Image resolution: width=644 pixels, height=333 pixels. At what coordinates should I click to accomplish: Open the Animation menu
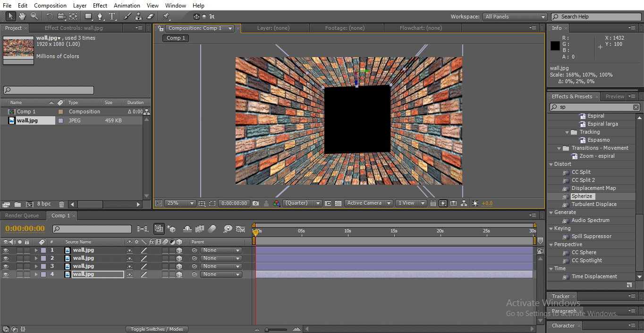[127, 6]
